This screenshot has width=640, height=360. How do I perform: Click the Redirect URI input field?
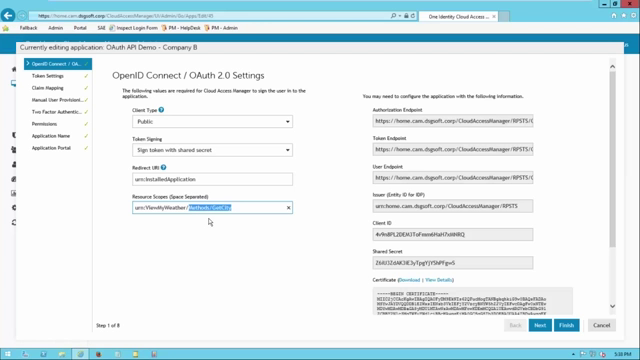pyautogui.click(x=212, y=179)
